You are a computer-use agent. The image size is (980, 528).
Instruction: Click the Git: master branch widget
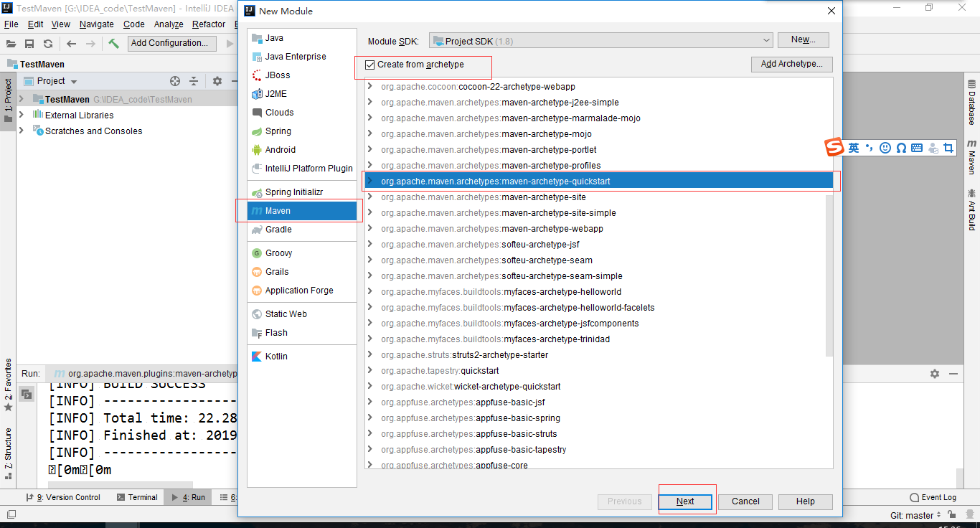916,515
